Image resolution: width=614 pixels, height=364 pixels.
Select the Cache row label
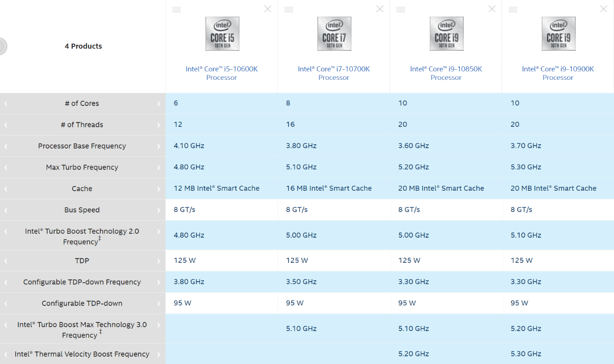click(82, 189)
